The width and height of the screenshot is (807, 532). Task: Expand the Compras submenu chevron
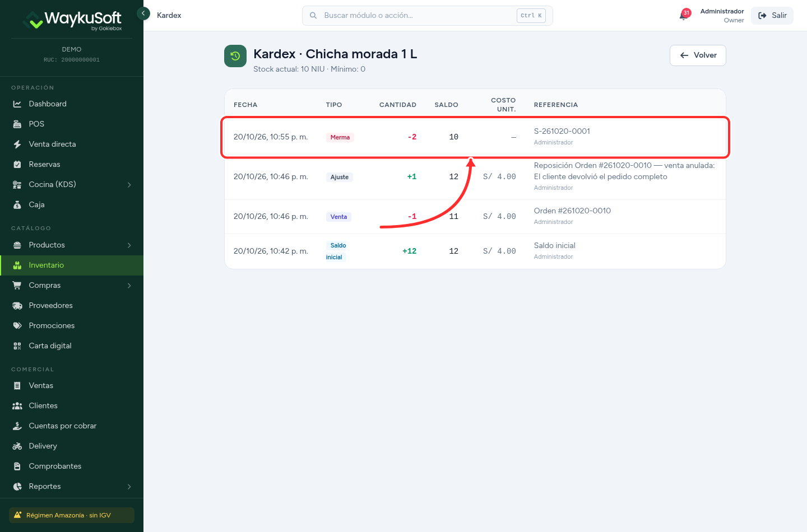click(129, 286)
